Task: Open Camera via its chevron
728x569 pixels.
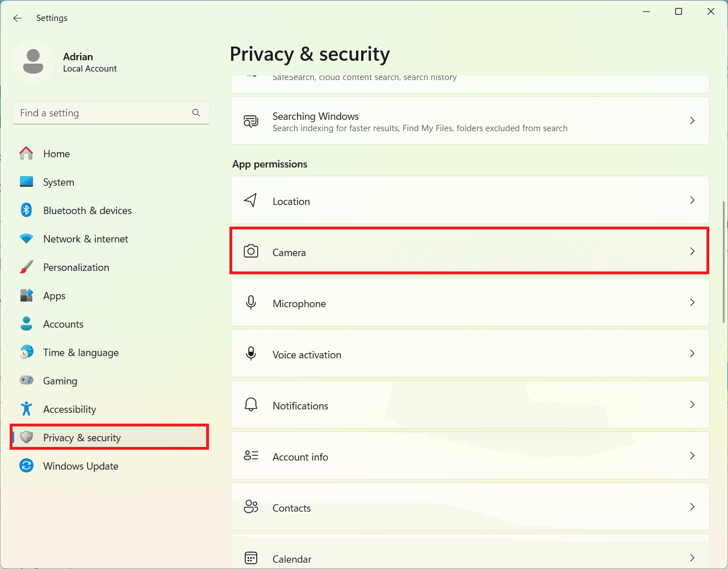Action: (692, 251)
